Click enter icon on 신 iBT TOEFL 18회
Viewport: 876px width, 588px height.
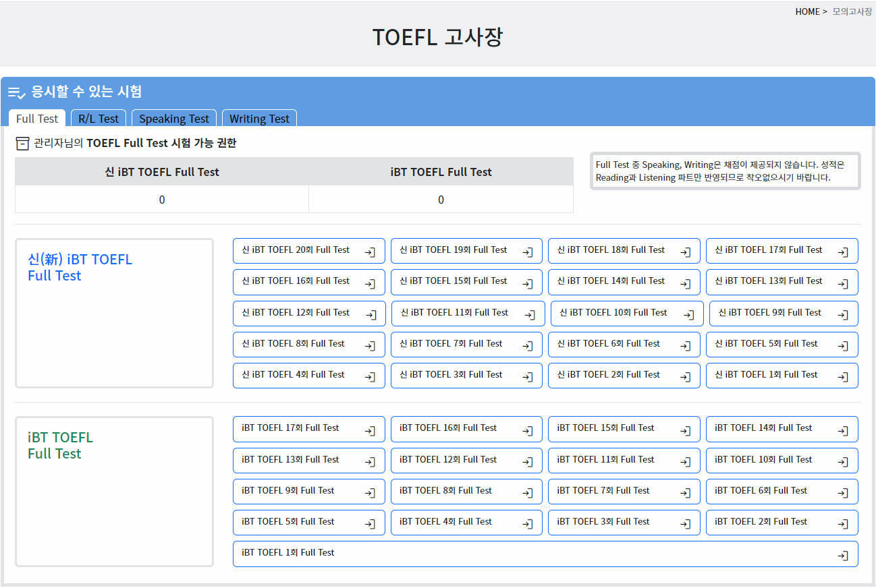[x=685, y=252]
